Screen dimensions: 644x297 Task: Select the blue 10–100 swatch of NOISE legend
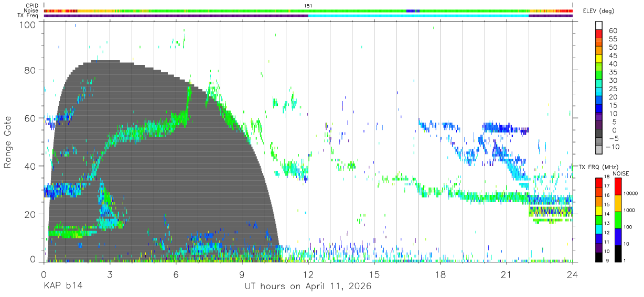click(x=618, y=236)
